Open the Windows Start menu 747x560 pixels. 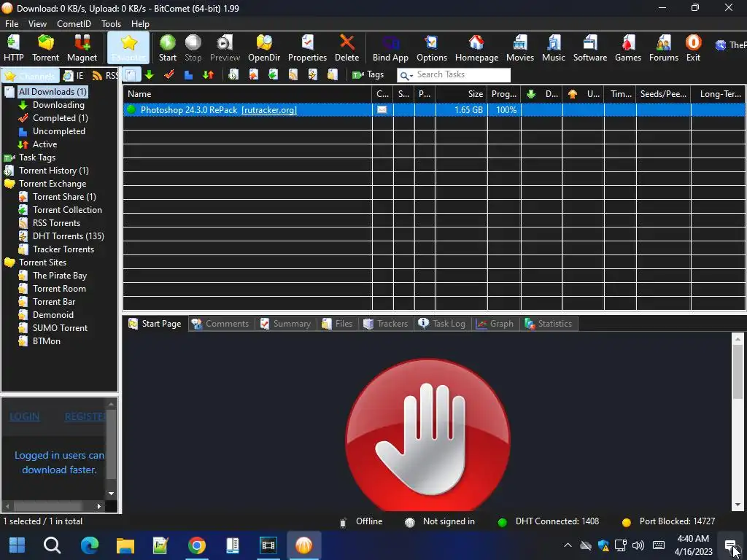18,545
